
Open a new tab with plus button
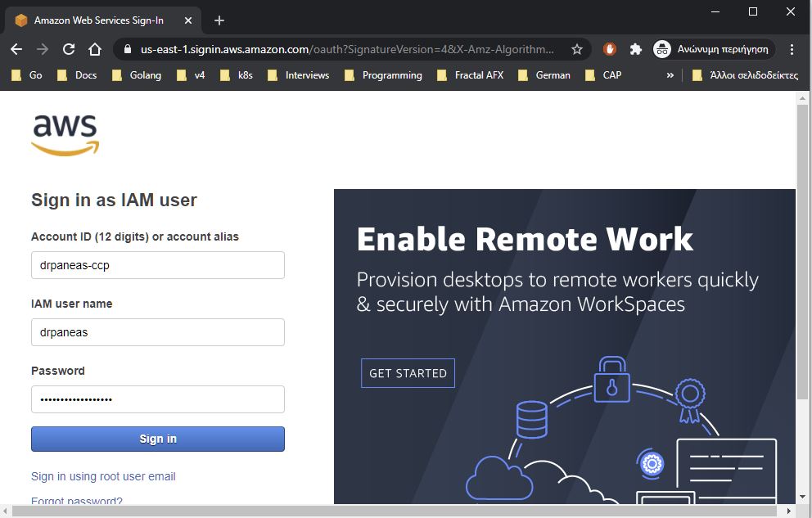(219, 20)
